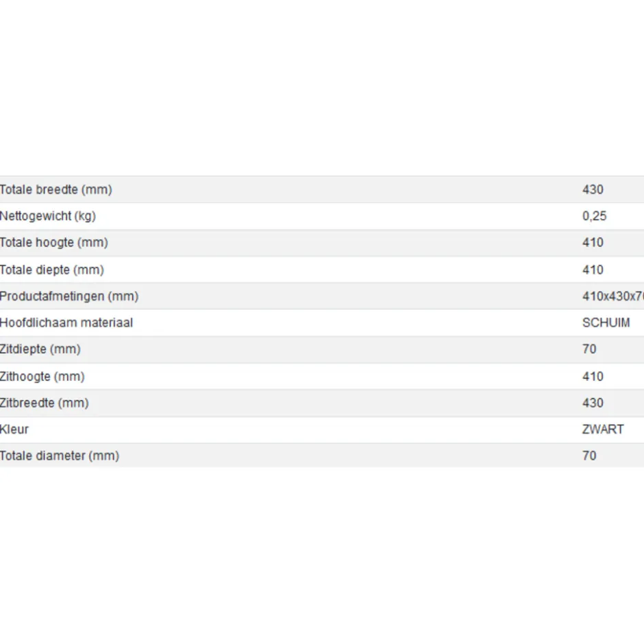The width and height of the screenshot is (644, 644).
Task: Select the ZWART color value
Action: (603, 430)
